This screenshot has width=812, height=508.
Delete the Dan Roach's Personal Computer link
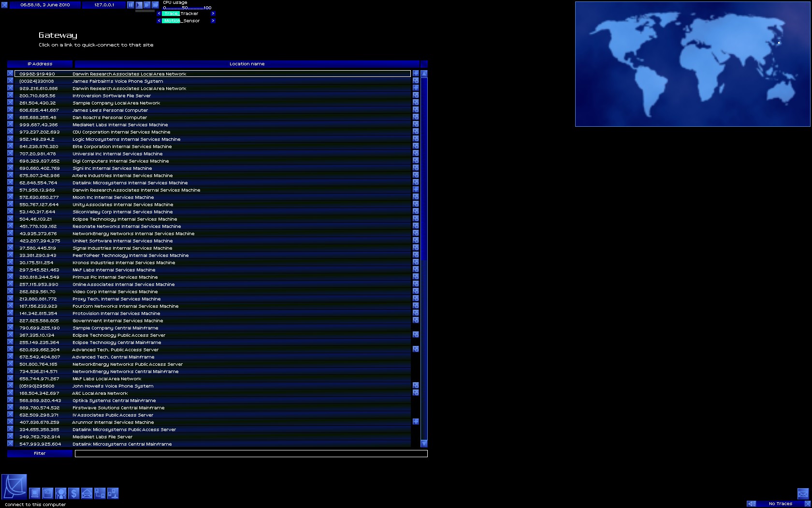pyautogui.click(x=10, y=117)
